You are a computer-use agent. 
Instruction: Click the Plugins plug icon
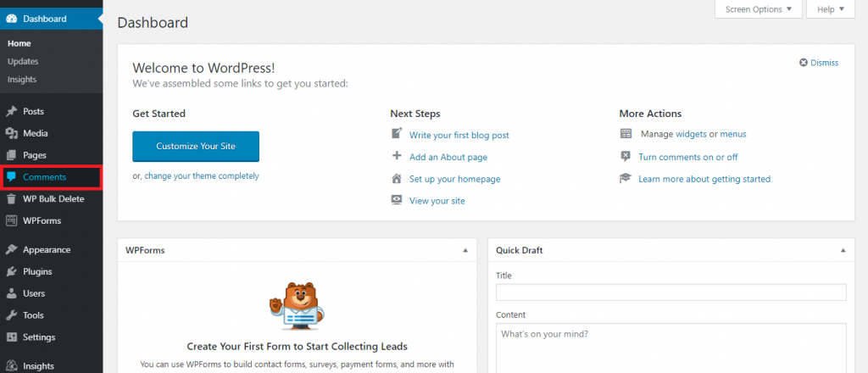11,272
